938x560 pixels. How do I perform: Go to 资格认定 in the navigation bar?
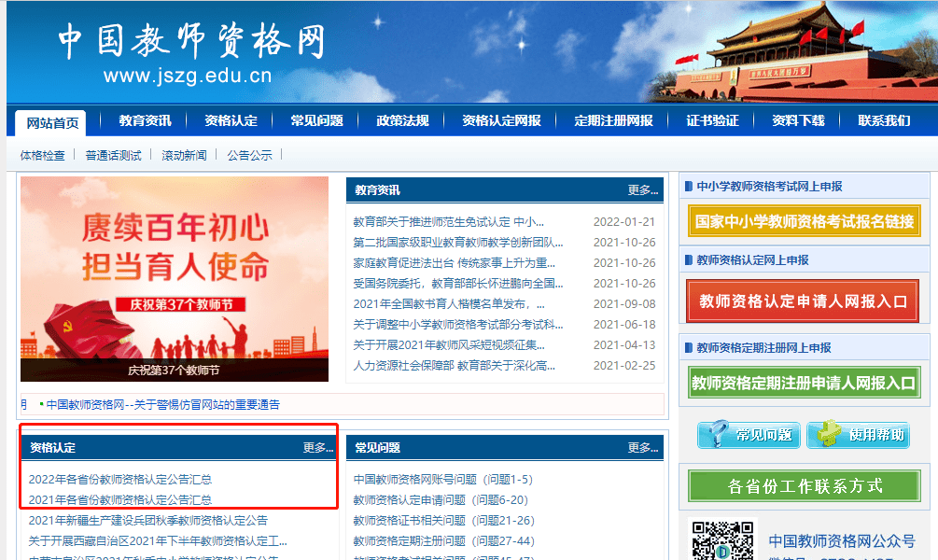point(231,120)
